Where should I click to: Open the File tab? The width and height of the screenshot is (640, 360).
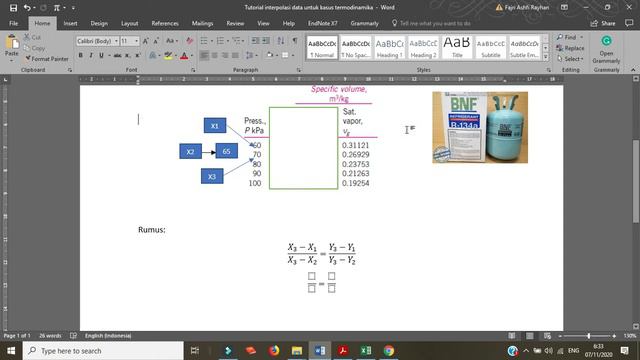[13, 23]
